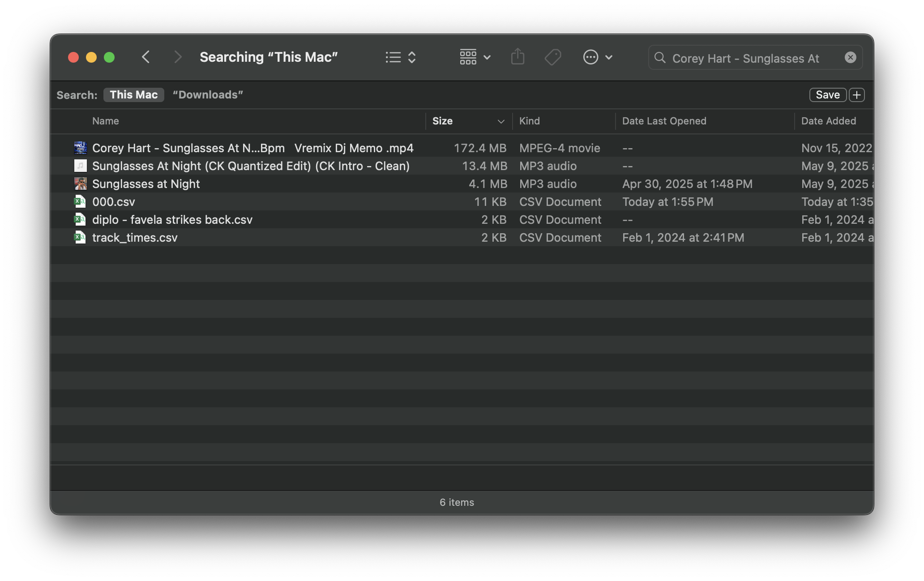Open the Group By grid menu
This screenshot has width=924, height=581.
[475, 57]
